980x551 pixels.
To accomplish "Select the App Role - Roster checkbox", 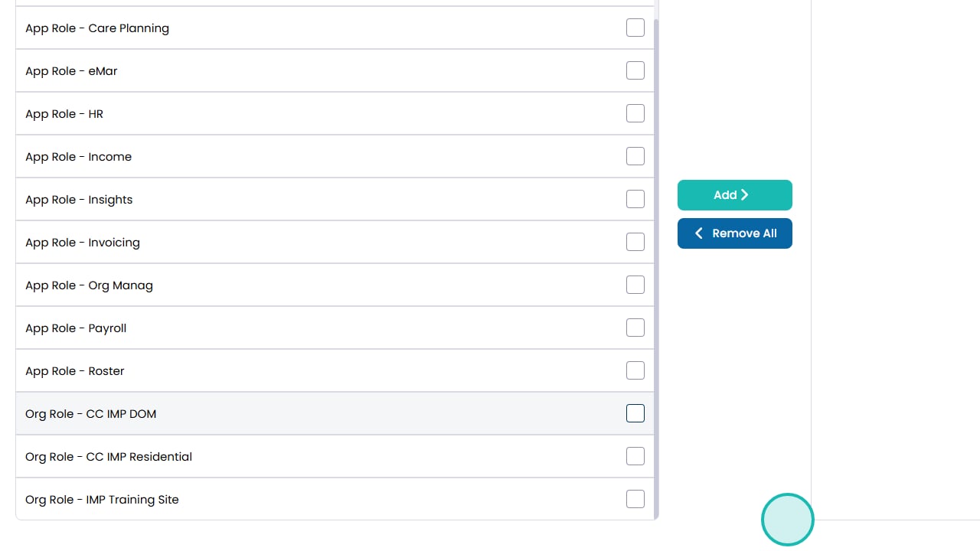I will pos(635,370).
